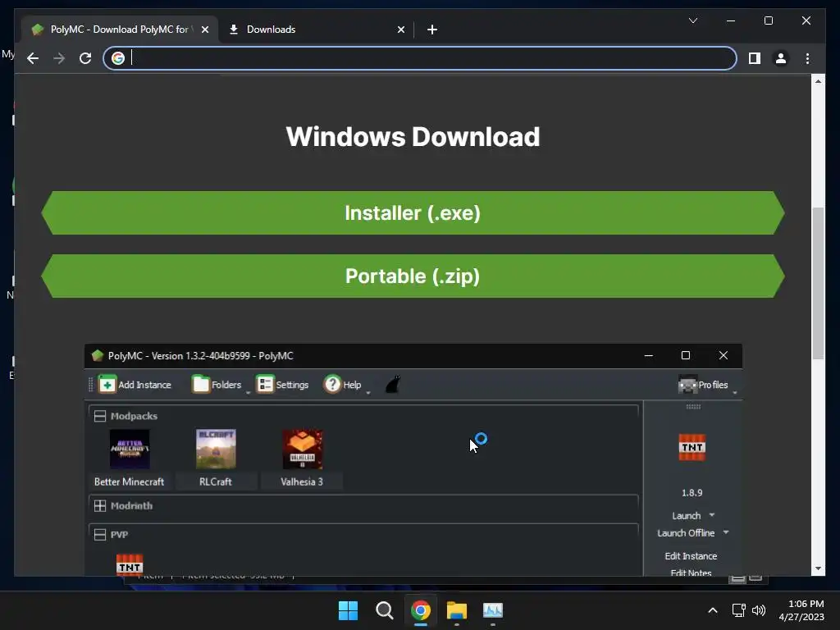The width and height of the screenshot is (840, 630).
Task: Click the black cat icon
Action: 393,384
